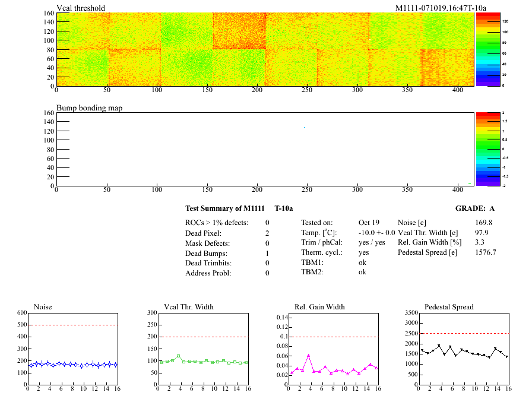
Task: Click the 'Dead Bumps:' label
Action: 204,254
